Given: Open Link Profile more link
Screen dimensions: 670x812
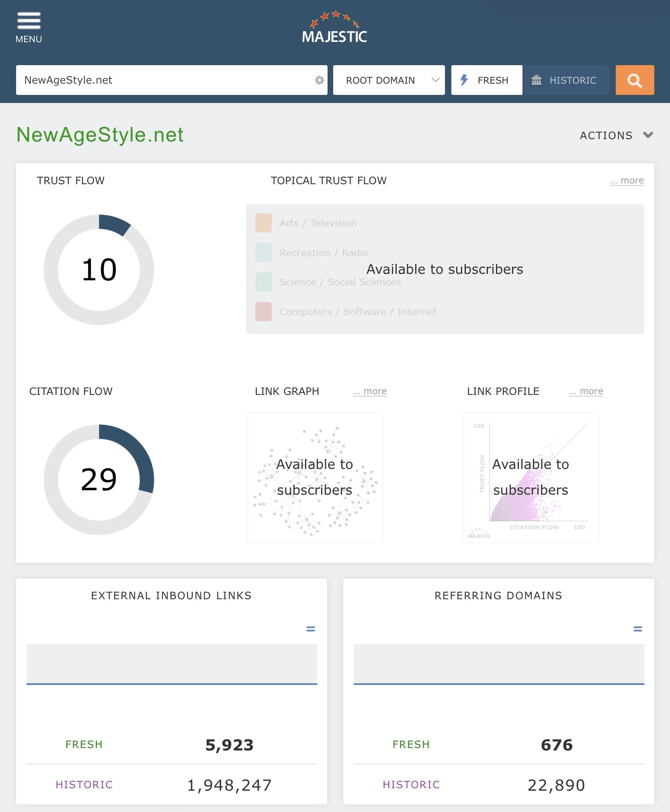Looking at the screenshot, I should pos(586,391).
